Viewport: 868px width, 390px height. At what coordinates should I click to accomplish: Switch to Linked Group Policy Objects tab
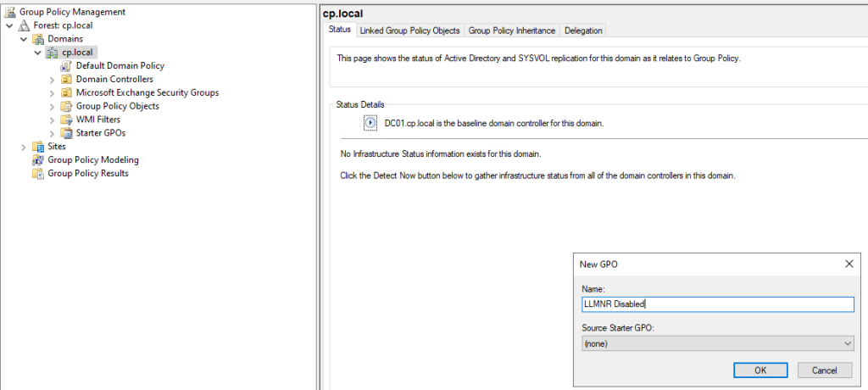[x=409, y=31]
